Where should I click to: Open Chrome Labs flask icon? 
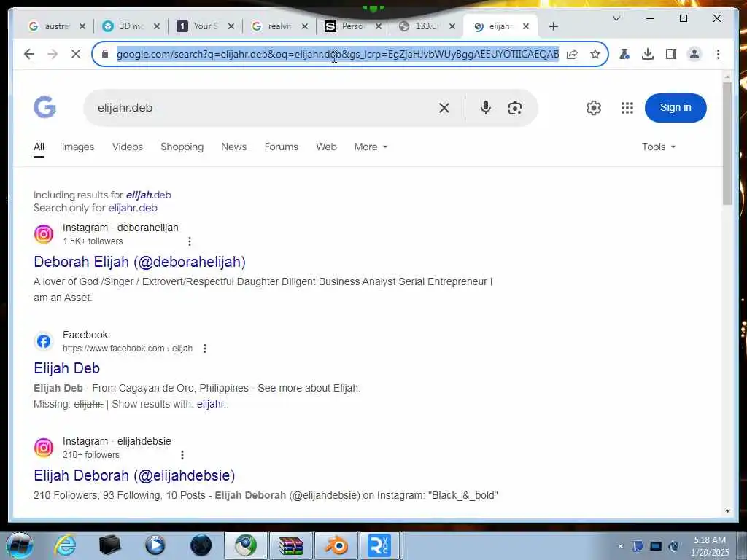click(x=624, y=54)
